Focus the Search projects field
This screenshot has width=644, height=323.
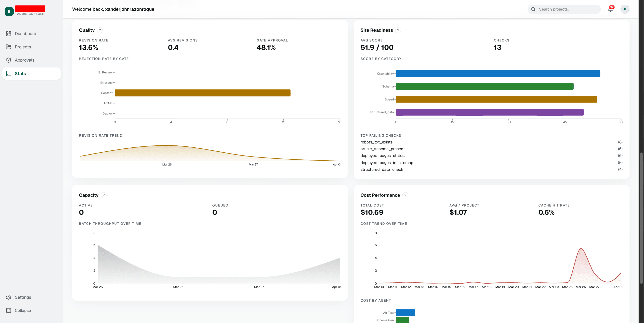pos(564,9)
